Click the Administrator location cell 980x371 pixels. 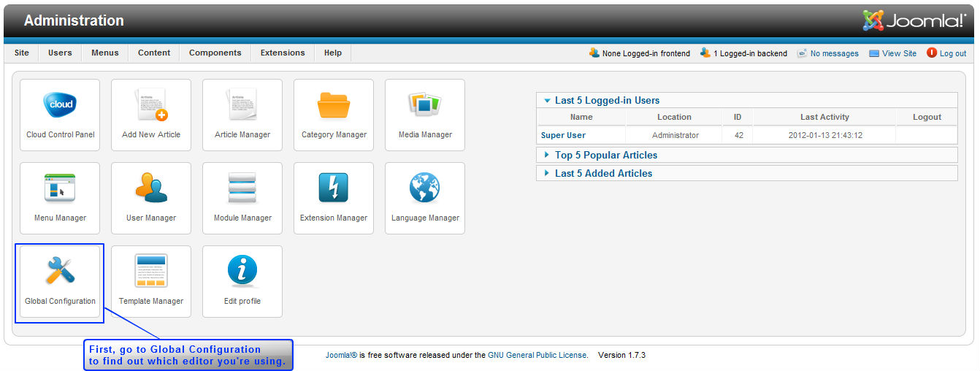[x=675, y=135]
